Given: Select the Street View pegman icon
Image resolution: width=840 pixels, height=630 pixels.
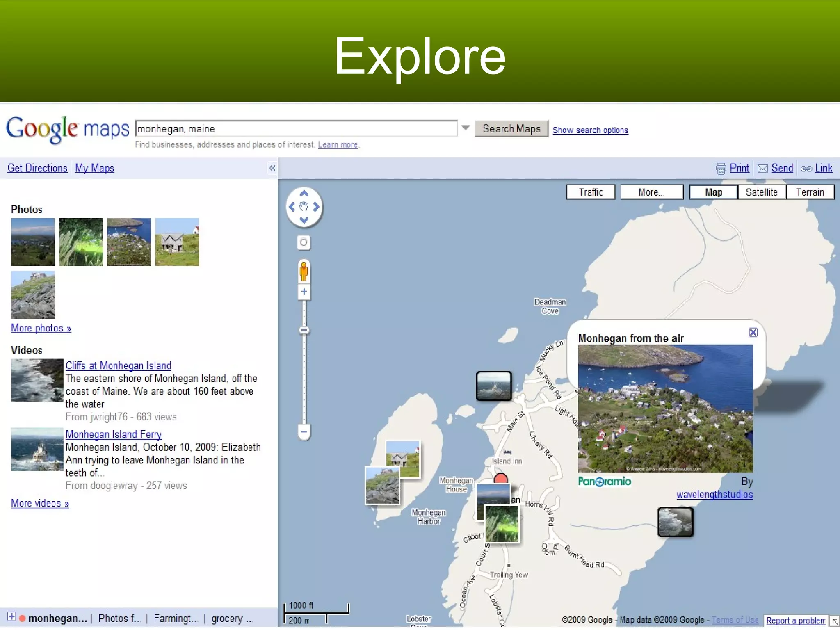Looking at the screenshot, I should tap(304, 271).
